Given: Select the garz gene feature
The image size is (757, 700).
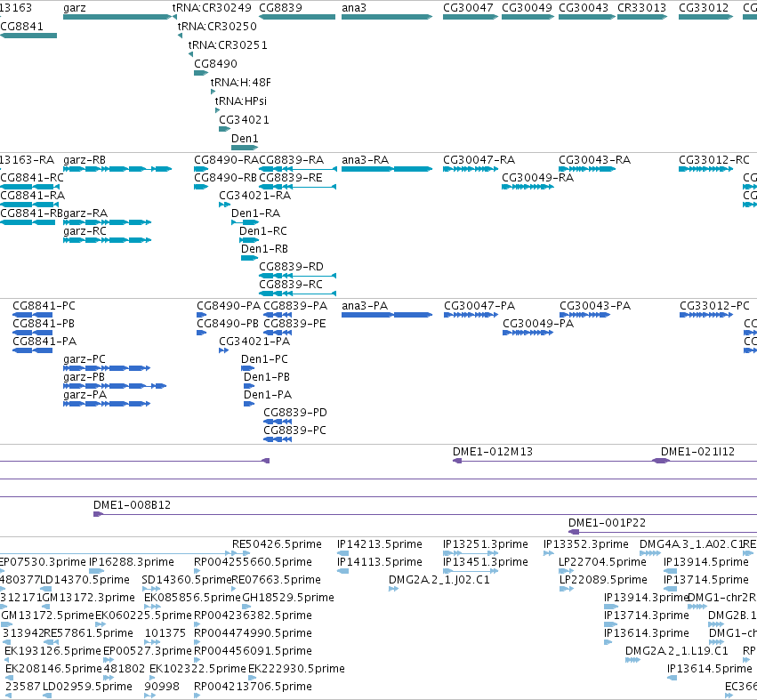Looking at the screenshot, I should [x=117, y=17].
